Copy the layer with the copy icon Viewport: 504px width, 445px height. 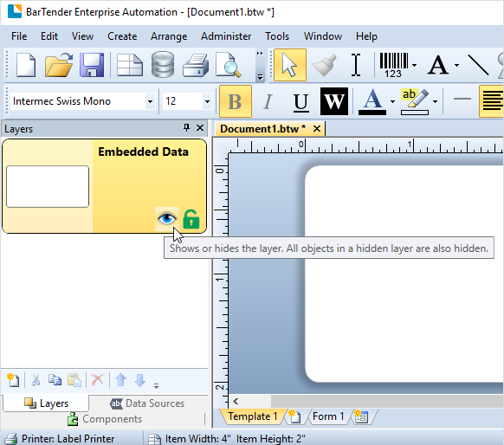pos(55,380)
